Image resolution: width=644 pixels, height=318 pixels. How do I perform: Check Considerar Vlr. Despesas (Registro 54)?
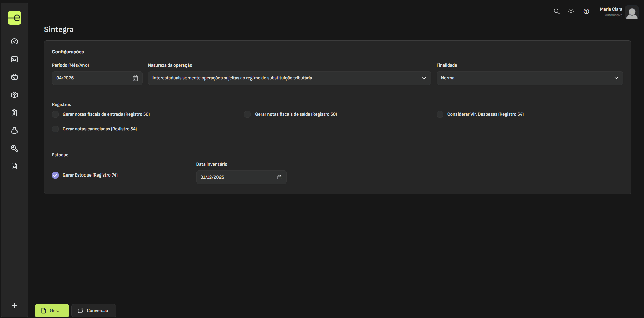(x=440, y=114)
